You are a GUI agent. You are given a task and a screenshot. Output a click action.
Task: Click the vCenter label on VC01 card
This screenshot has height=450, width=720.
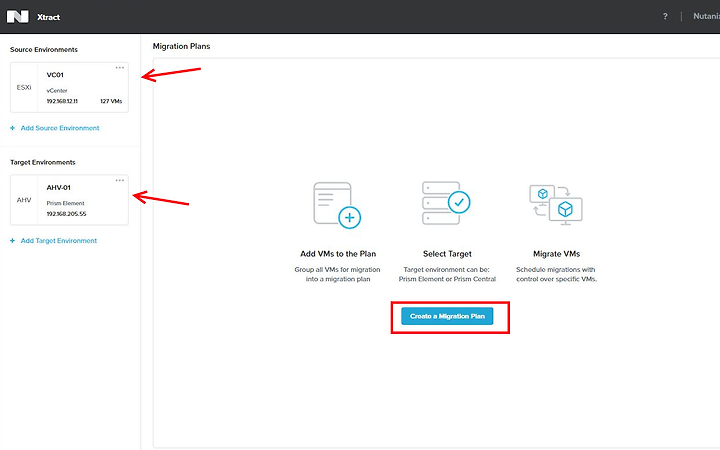pyautogui.click(x=57, y=91)
